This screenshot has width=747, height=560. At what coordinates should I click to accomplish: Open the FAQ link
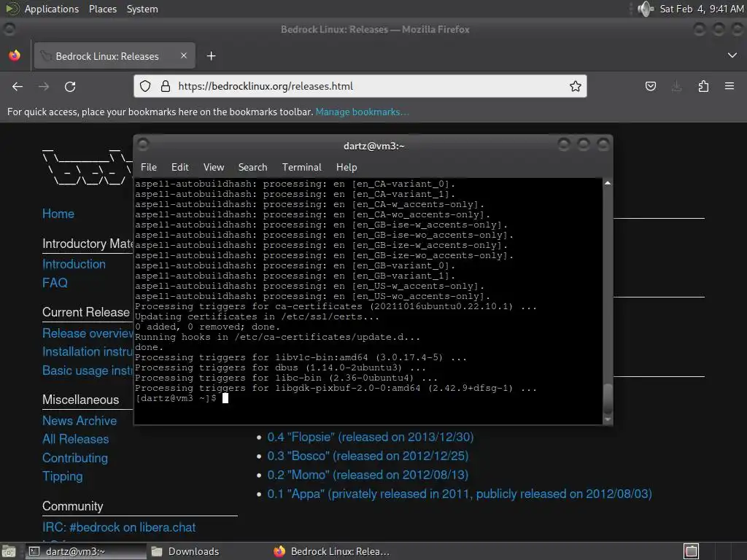point(55,283)
